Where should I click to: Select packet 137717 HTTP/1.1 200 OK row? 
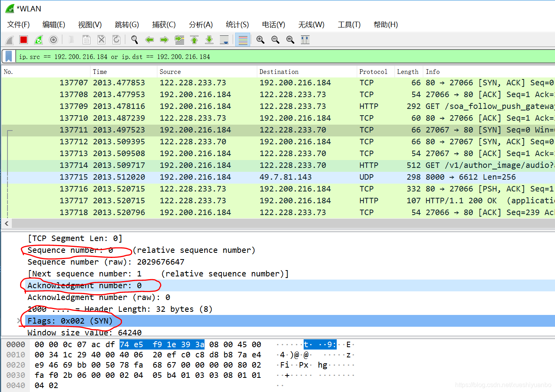point(278,201)
